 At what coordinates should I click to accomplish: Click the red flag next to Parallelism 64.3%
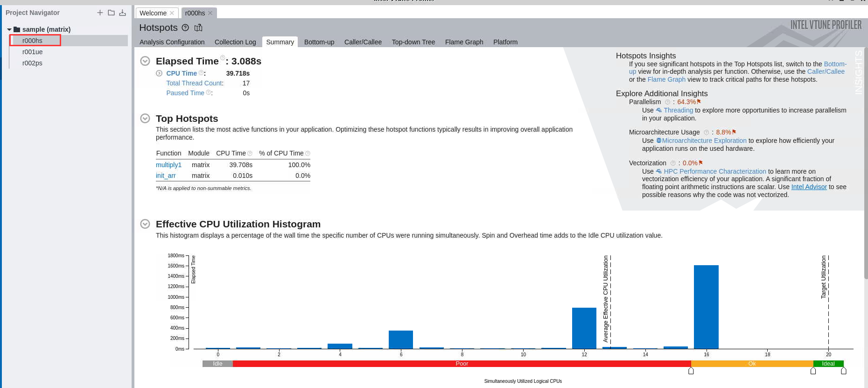(x=699, y=101)
